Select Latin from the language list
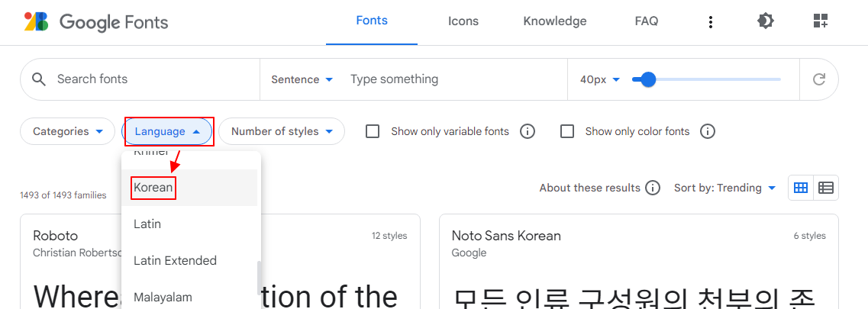868x309 pixels. (x=189, y=224)
